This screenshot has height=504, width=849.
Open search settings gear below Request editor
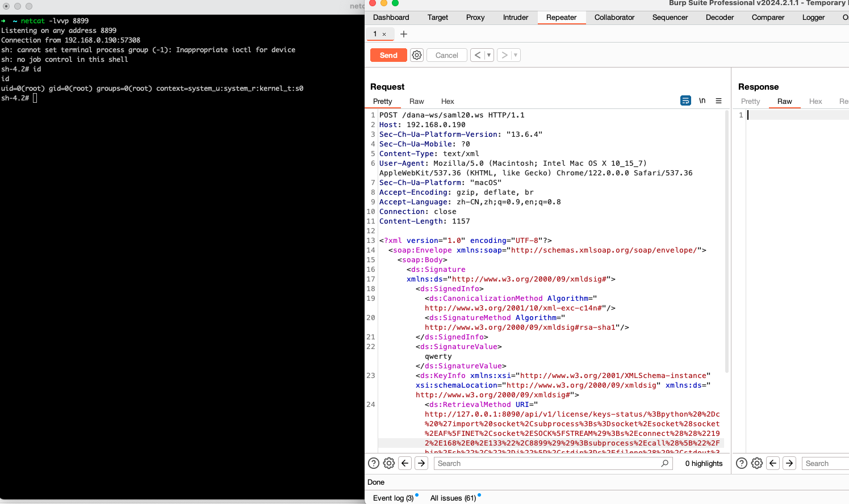(x=389, y=463)
